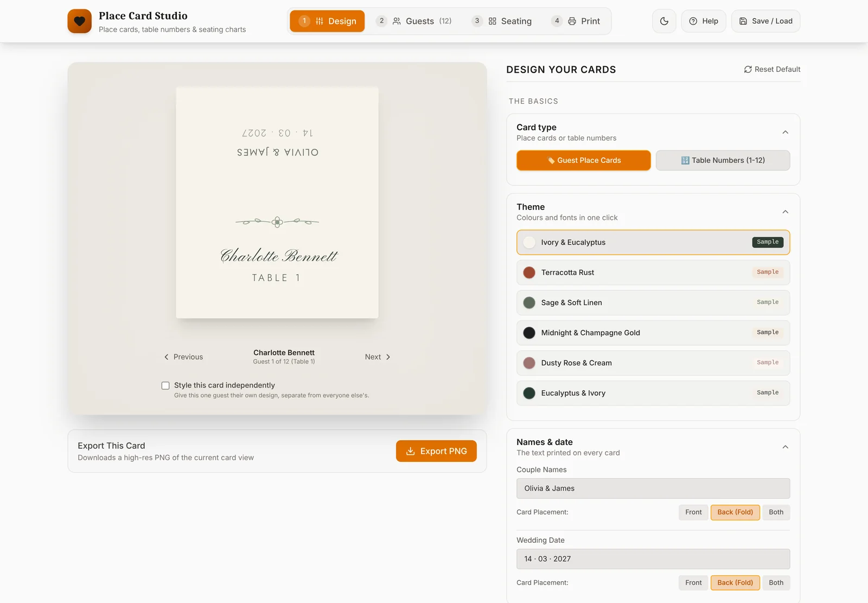Collapse the Names & date section

(785, 447)
